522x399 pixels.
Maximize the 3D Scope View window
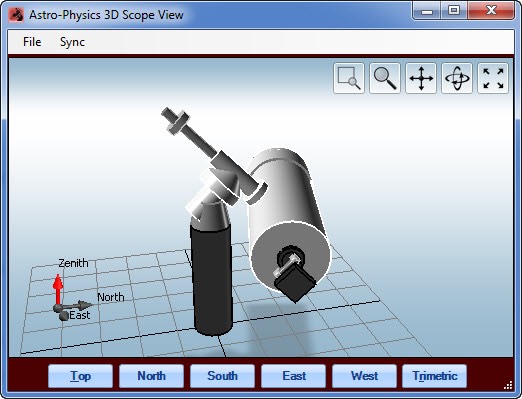(453, 11)
